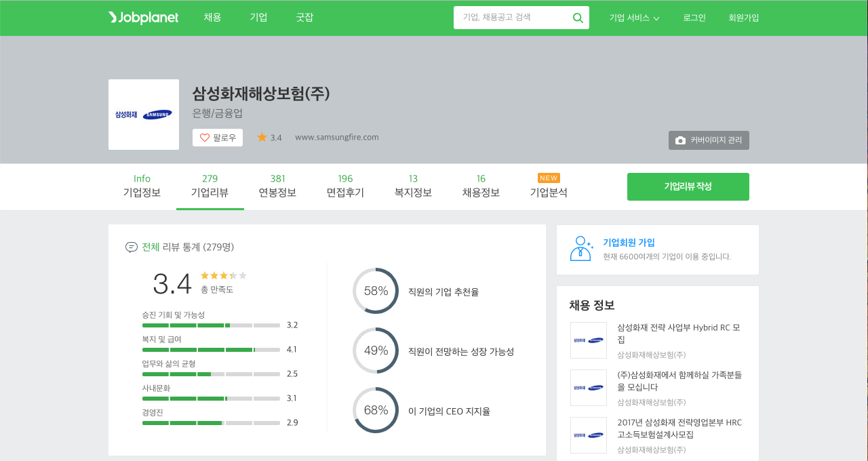
Task: Open the 기업 menu in the top bar
Action: click(258, 18)
